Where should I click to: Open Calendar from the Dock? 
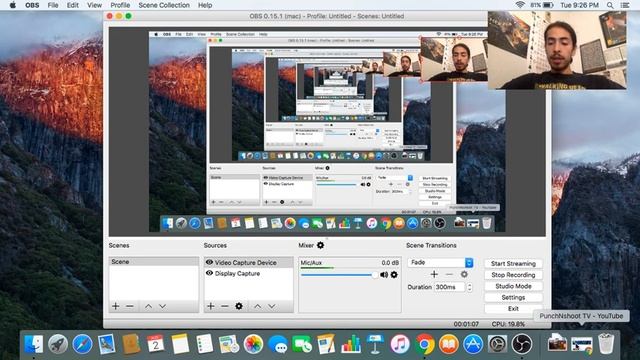coord(156,344)
